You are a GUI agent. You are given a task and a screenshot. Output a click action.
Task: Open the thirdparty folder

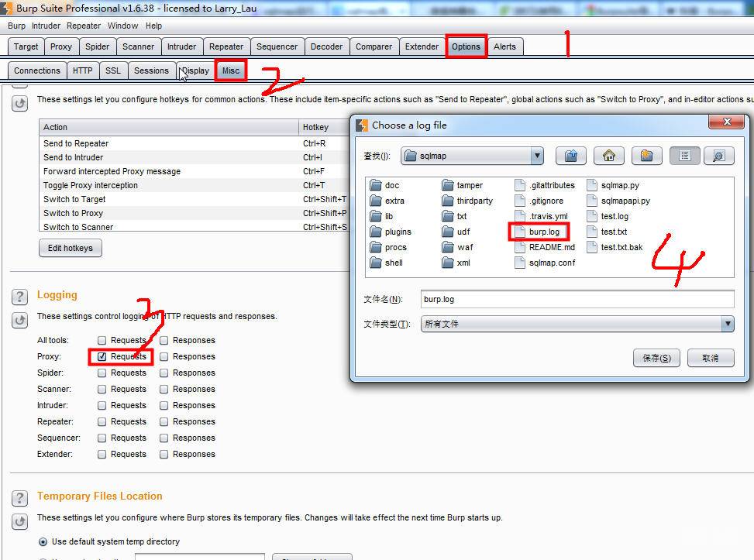point(467,201)
